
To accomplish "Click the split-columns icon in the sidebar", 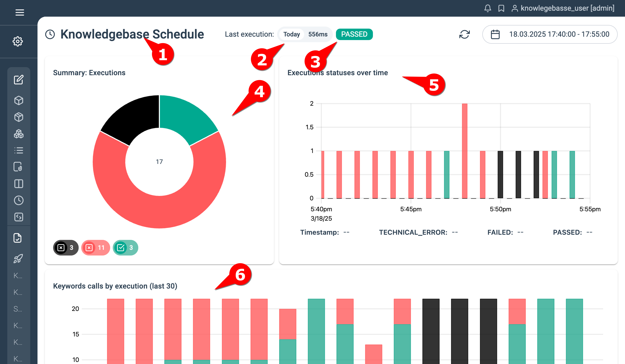I will 19,184.
